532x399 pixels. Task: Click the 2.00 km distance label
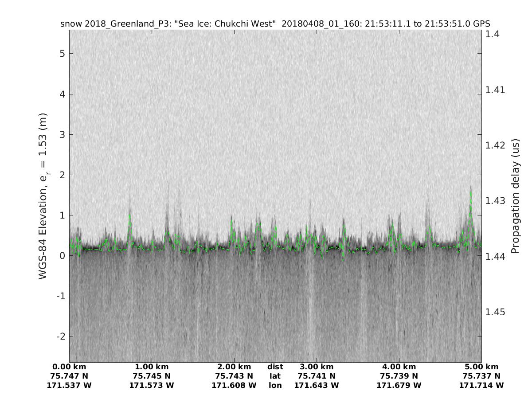(x=234, y=367)
